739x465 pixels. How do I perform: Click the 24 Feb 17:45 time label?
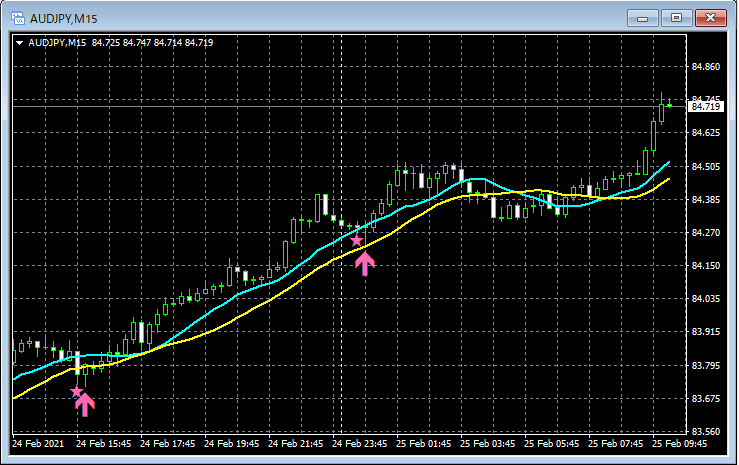(x=167, y=444)
